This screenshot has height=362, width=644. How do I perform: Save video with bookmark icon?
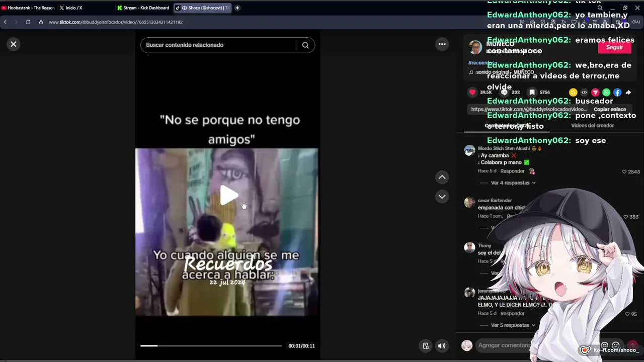532,92
